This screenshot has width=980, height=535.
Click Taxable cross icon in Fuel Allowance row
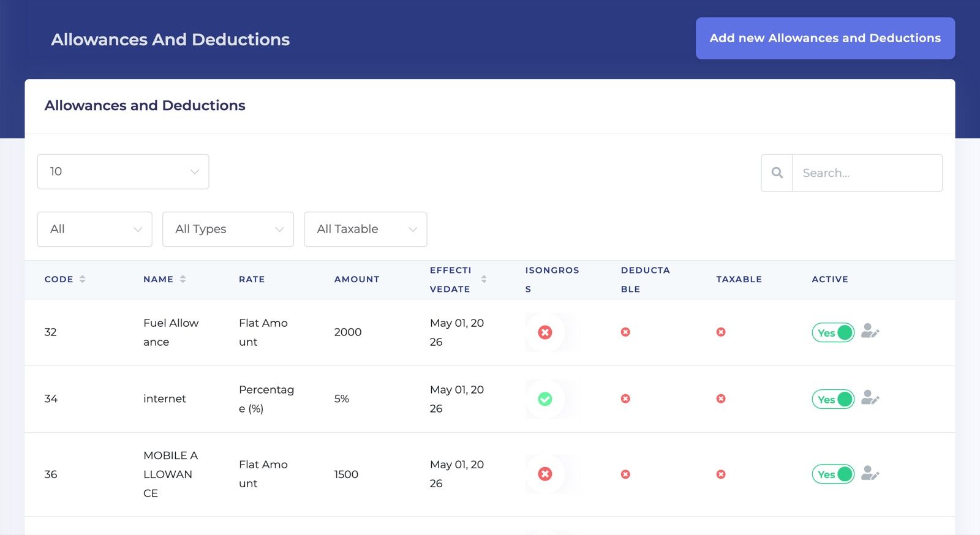click(x=721, y=332)
